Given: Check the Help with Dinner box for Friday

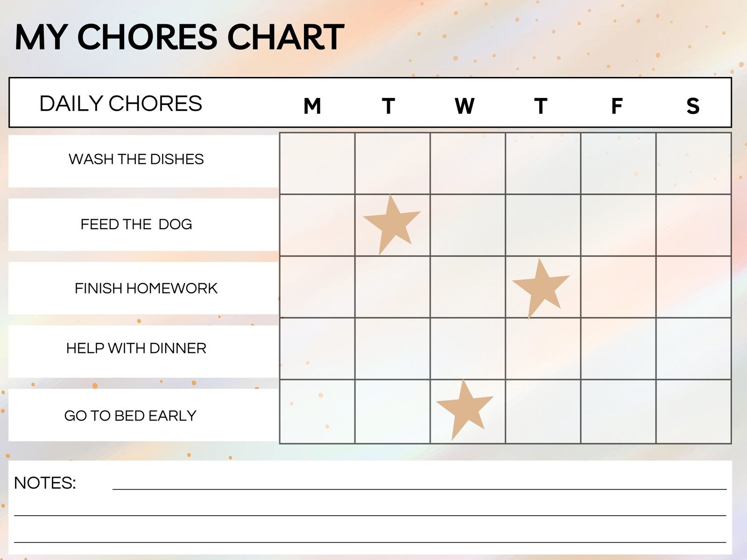Looking at the screenshot, I should click(x=618, y=349).
